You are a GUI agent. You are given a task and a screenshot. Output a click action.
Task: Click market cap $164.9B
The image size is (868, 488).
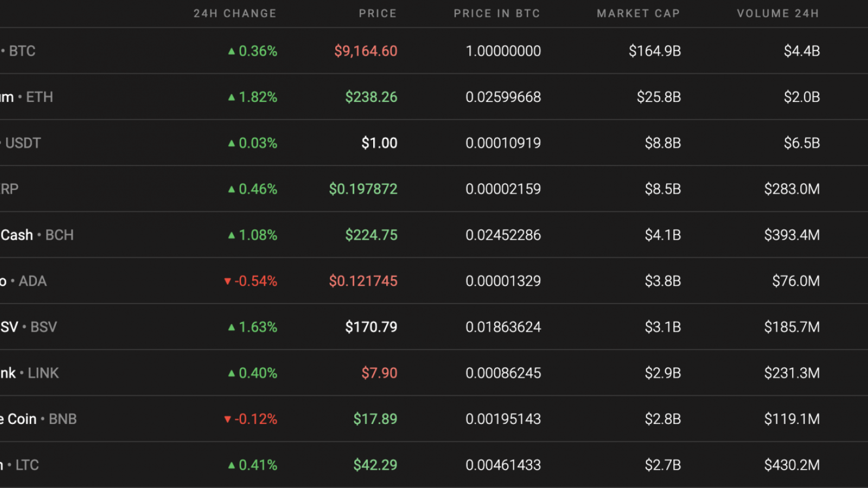(655, 51)
